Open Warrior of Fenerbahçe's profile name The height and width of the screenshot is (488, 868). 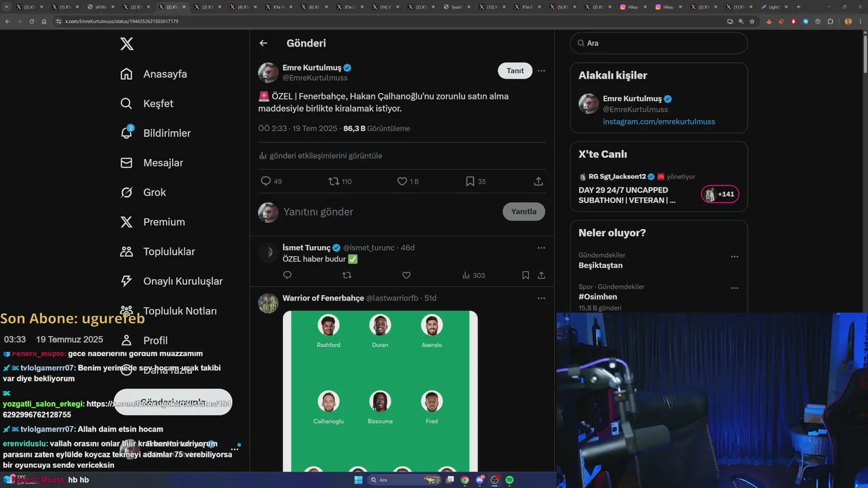point(323,298)
